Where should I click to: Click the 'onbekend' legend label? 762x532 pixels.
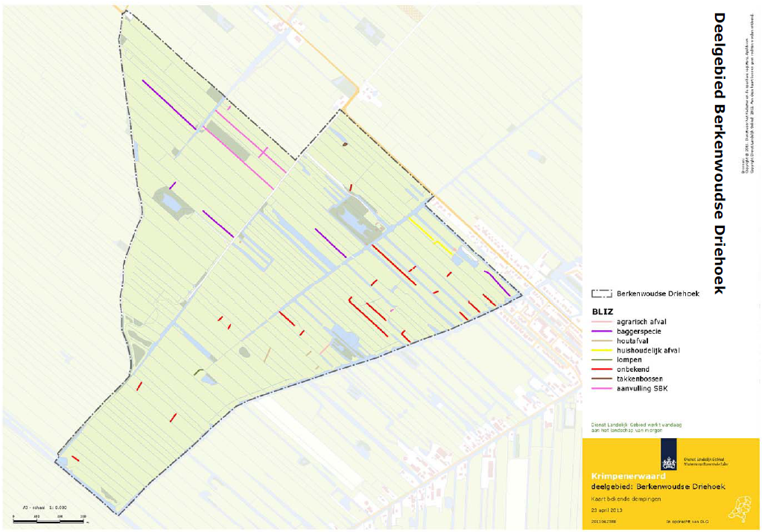(633, 370)
